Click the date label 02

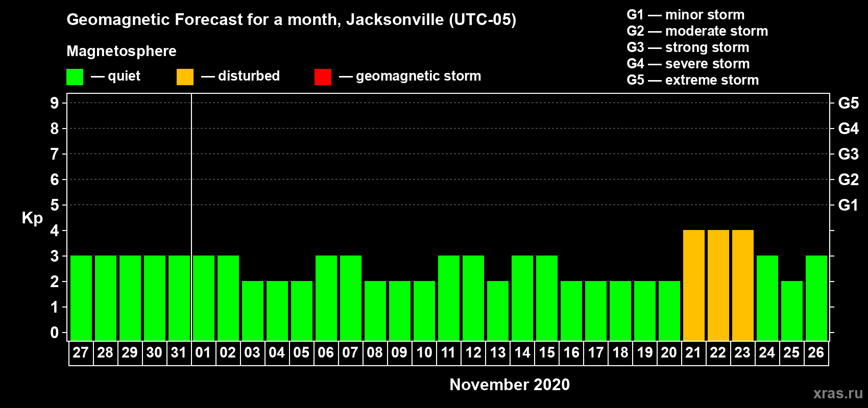click(x=228, y=352)
